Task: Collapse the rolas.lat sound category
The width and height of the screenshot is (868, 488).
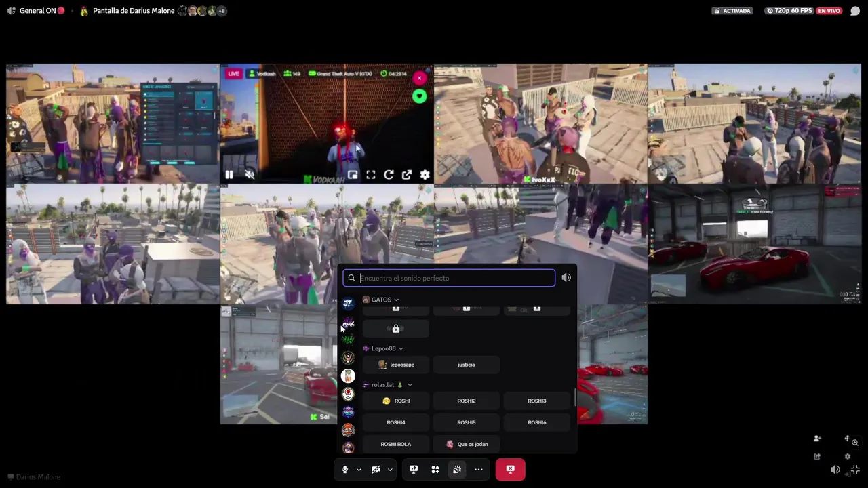Action: click(x=388, y=384)
